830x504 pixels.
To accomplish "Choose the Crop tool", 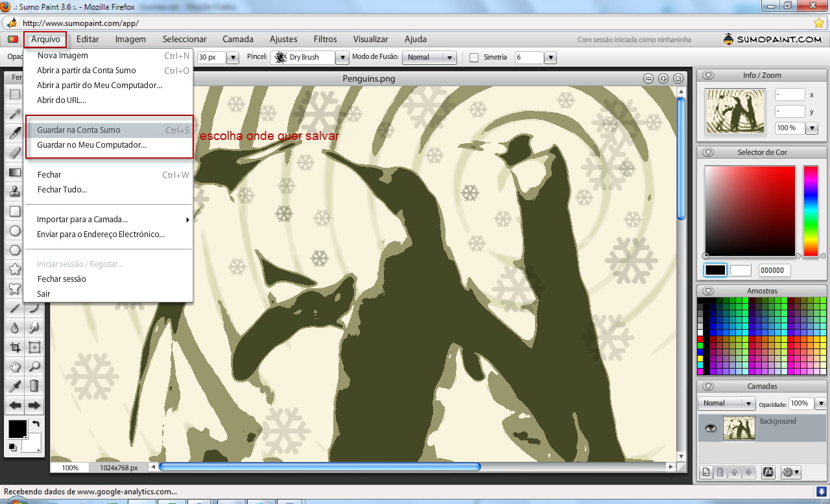I will (14, 347).
